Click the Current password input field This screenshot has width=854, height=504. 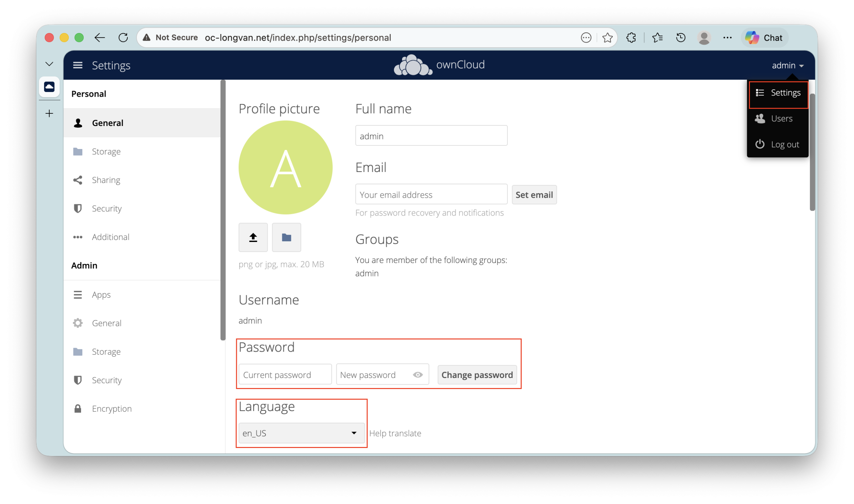pyautogui.click(x=285, y=375)
